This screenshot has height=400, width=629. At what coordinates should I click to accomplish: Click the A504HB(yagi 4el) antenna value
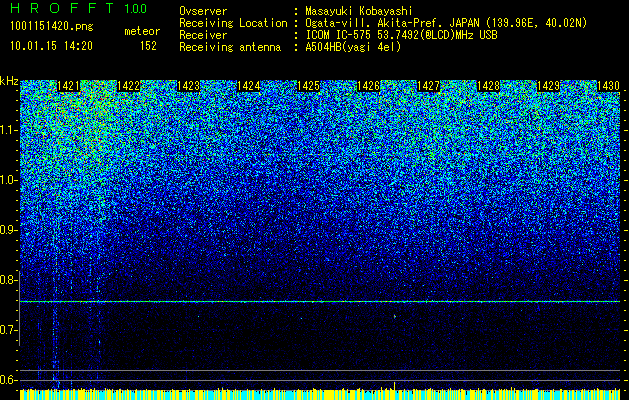click(x=353, y=47)
